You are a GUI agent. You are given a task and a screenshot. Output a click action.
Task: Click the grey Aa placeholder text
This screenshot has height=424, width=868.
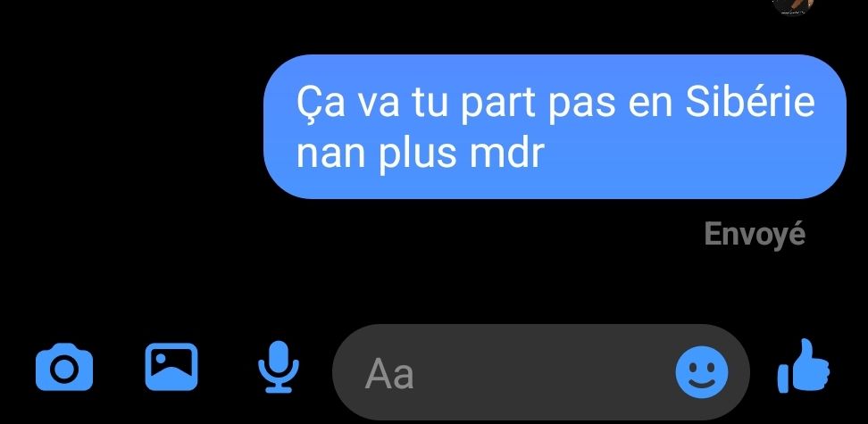[389, 374]
